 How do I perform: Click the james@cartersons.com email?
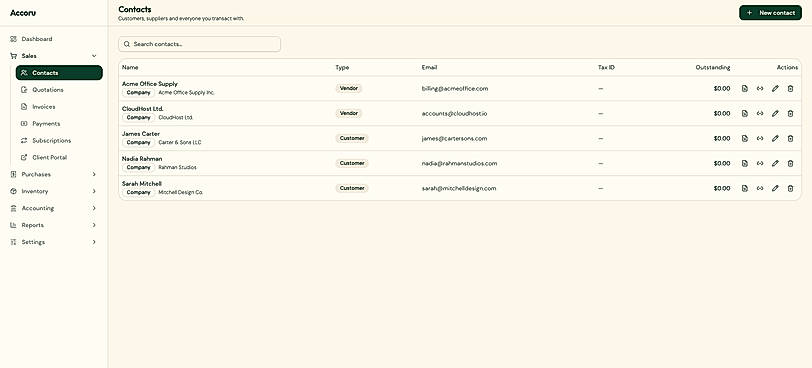pos(454,138)
